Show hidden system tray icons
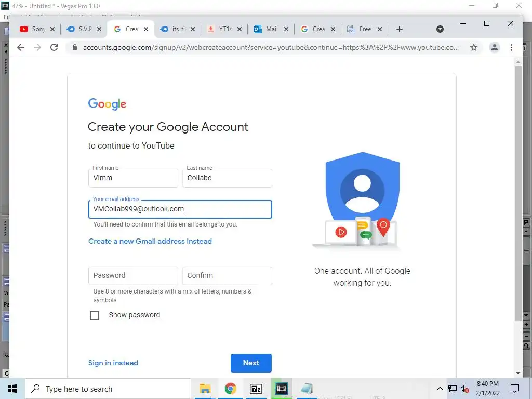This screenshot has width=532, height=399. coord(440,389)
